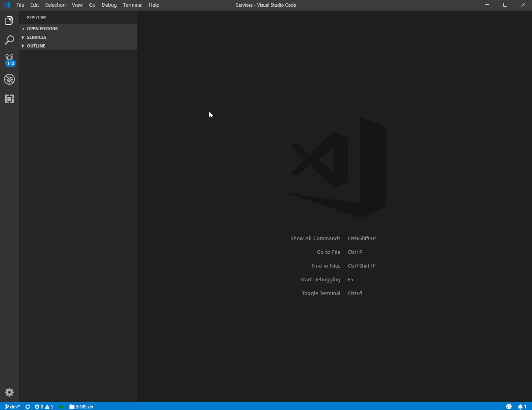Select the SIGIS.sln project in status bar
The height and width of the screenshot is (410, 532).
pyautogui.click(x=81, y=407)
